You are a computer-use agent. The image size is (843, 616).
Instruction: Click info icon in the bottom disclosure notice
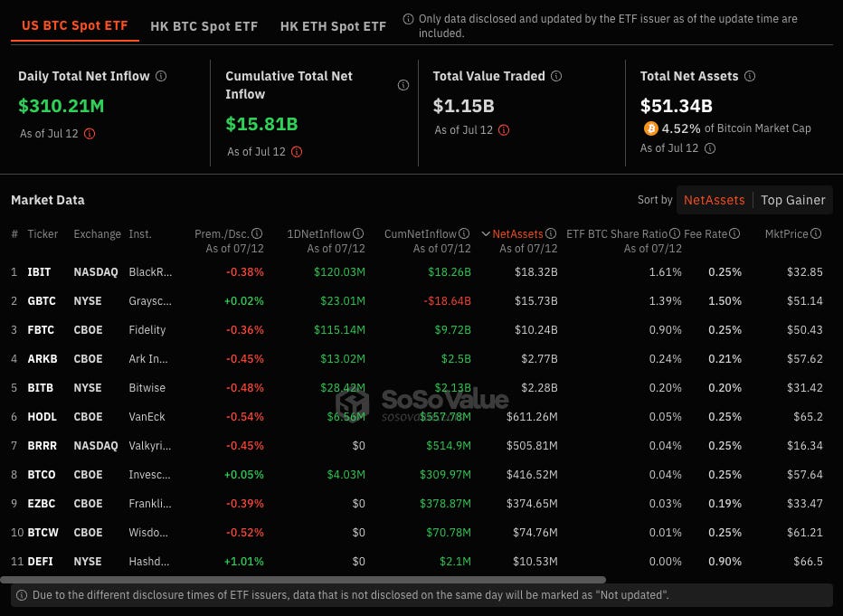(x=22, y=595)
